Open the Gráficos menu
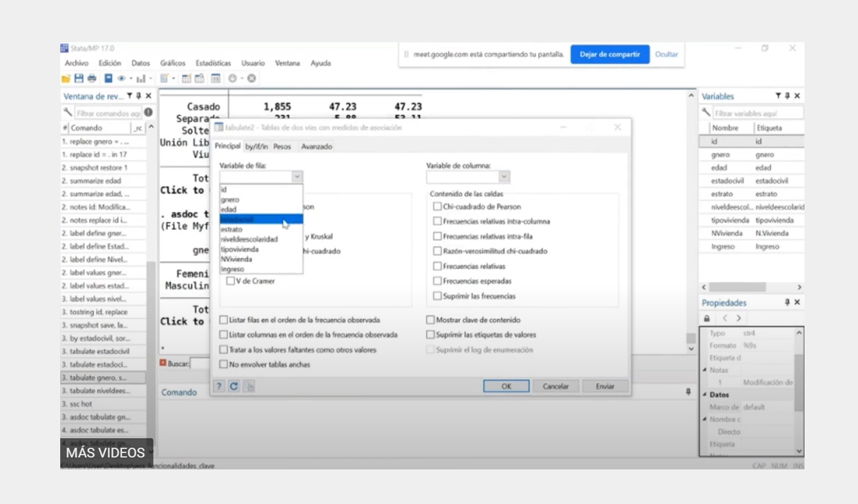858x504 pixels. (172, 63)
